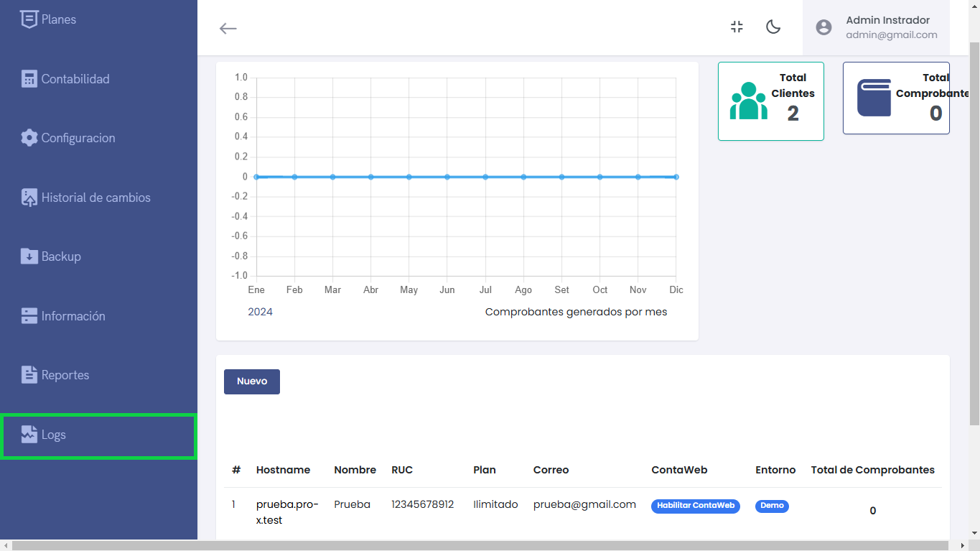The image size is (980, 551).
Task: Click the Demo environment badge
Action: (772, 506)
